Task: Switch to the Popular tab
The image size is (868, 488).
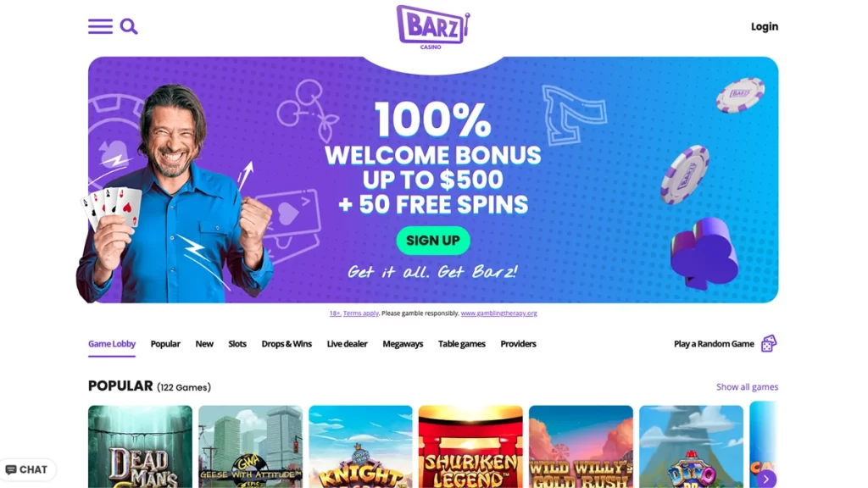Action: pyautogui.click(x=165, y=344)
